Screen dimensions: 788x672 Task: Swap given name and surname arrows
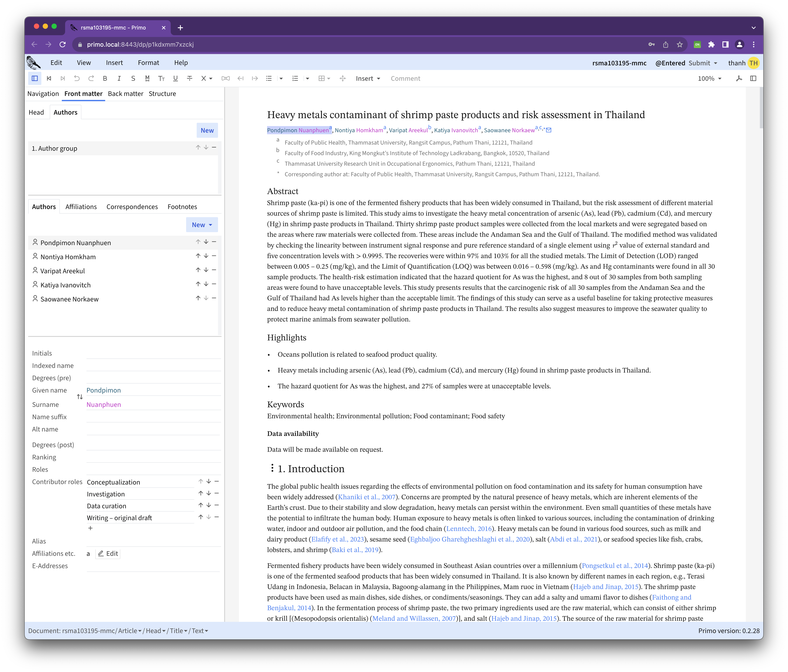coord(79,397)
